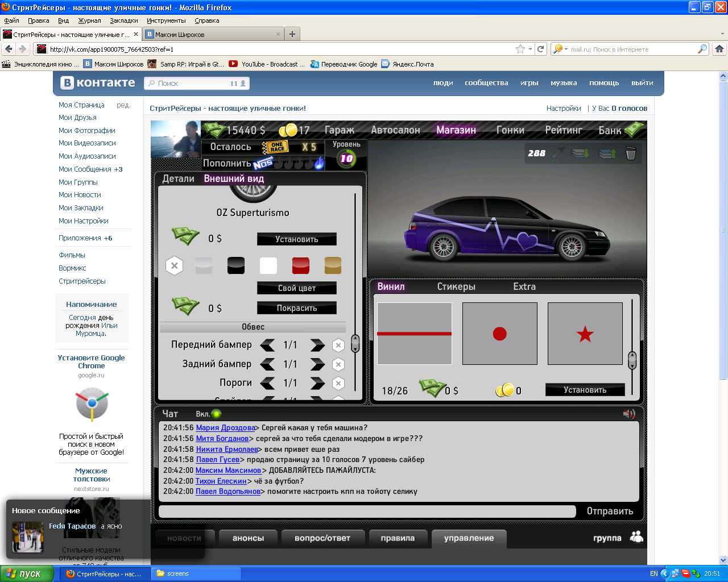Click the gold coins icon in top bar
This screenshot has width=728, height=582.
click(288, 130)
